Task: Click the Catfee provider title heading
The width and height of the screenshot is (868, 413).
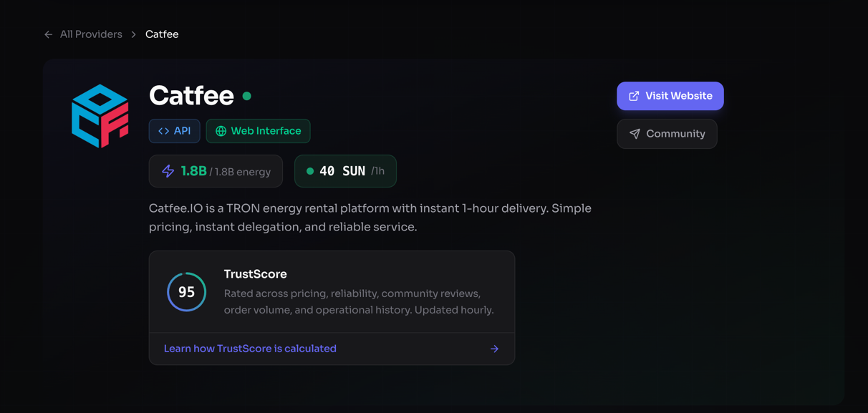Action: click(191, 96)
